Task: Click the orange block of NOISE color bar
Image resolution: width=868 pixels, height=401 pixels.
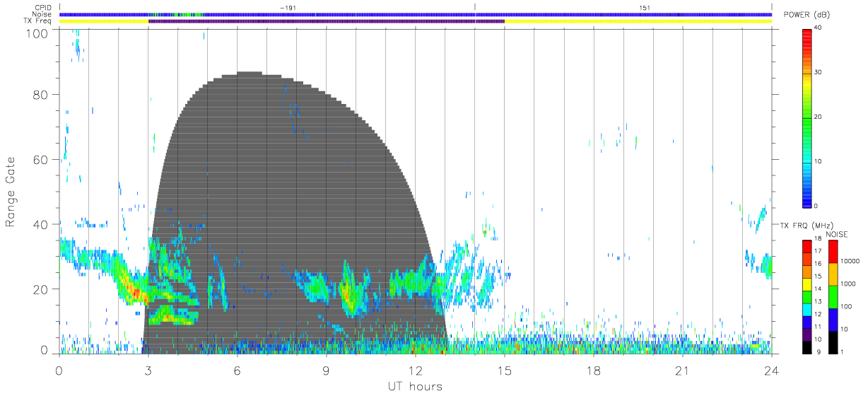Action: [833, 274]
